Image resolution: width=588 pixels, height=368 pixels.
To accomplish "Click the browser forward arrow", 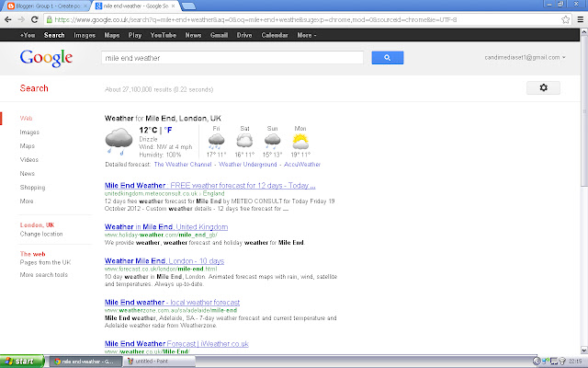I will [21, 19].
